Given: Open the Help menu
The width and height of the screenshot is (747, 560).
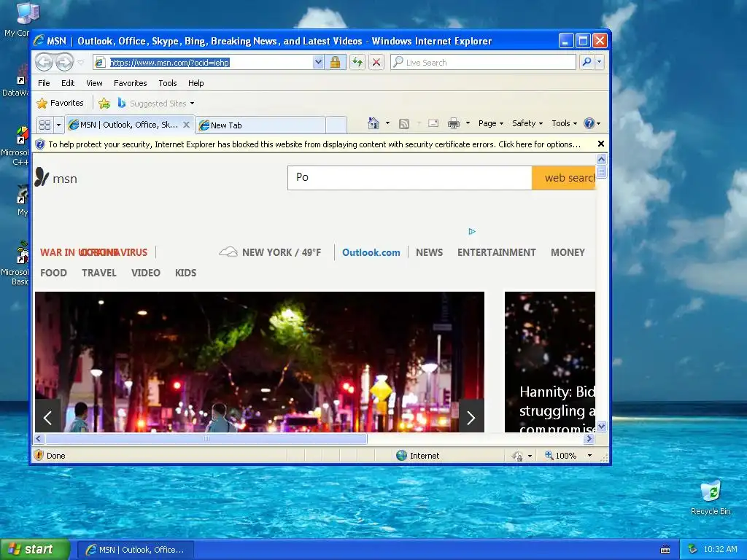Looking at the screenshot, I should point(196,83).
